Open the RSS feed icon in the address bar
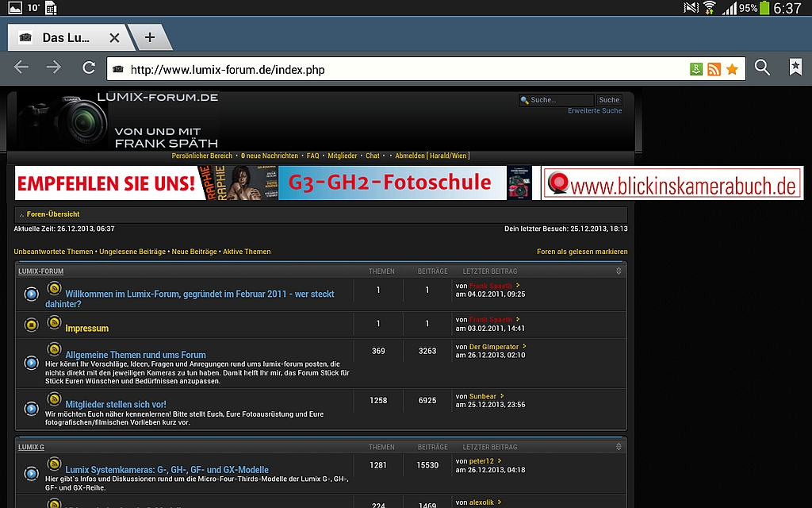Viewport: 812px width, 508px height. point(713,68)
